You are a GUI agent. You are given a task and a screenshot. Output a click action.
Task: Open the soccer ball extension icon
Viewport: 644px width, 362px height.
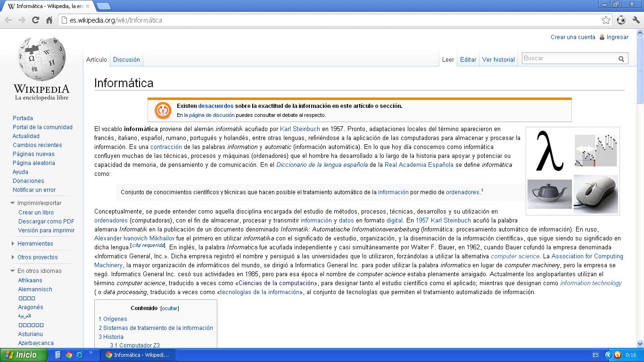click(621, 20)
